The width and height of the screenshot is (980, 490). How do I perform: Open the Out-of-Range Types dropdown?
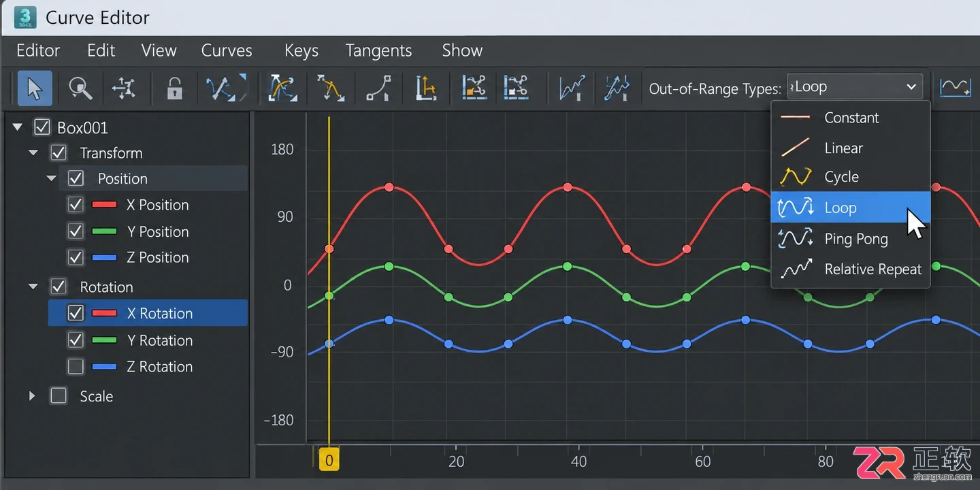(855, 87)
